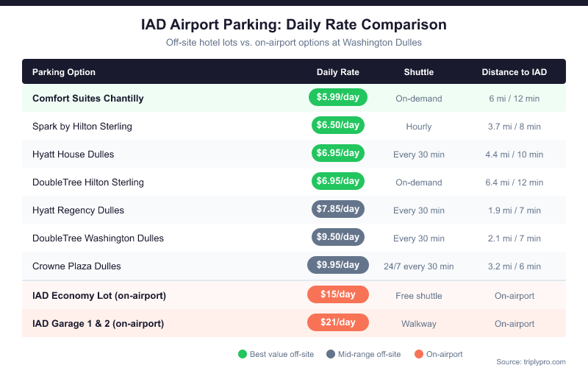Select the $7.85/day price pill

[x=338, y=210]
